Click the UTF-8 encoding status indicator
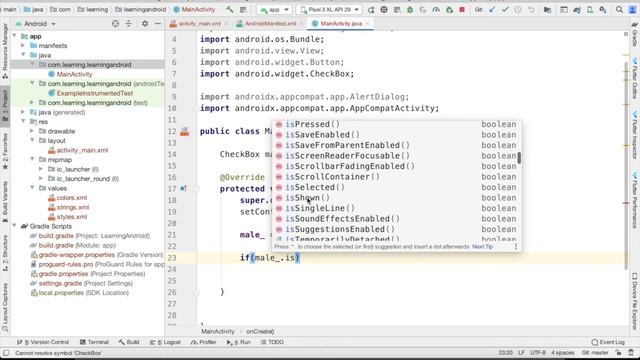The width and height of the screenshot is (640, 360). [x=538, y=353]
